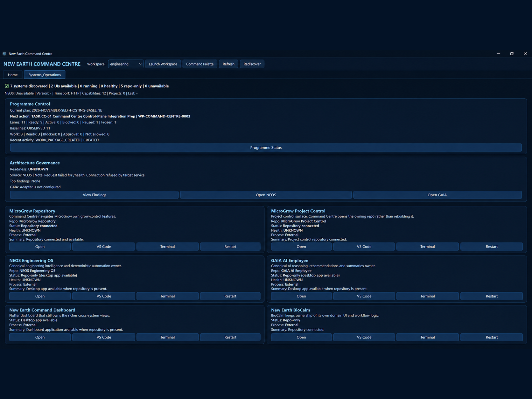Viewport: 532px width, 399px height.
Task: Launch VS Code for New Earth BioCalm
Action: point(364,337)
